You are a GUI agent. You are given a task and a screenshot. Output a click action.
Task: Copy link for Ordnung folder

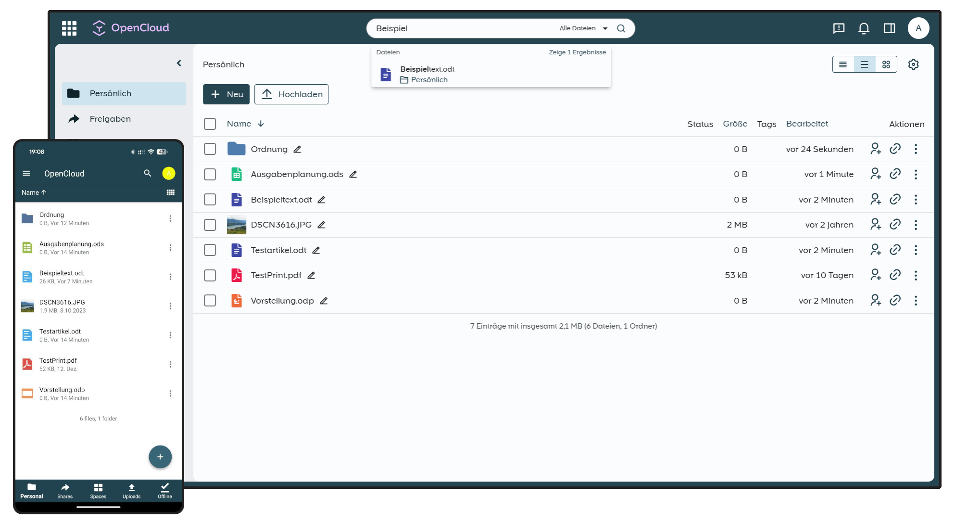pos(895,149)
